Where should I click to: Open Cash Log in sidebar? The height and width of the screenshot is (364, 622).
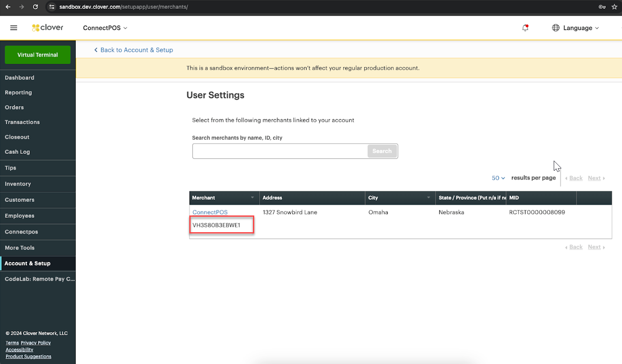(x=38, y=152)
